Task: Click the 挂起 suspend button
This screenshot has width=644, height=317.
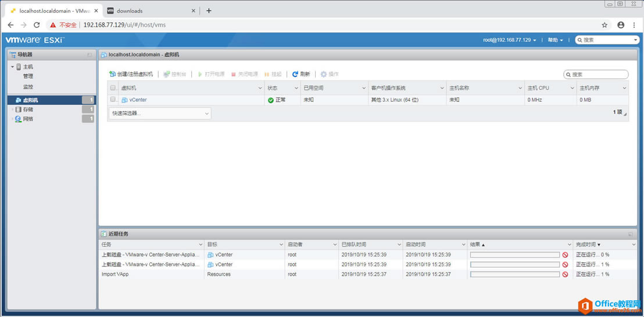Action: pyautogui.click(x=273, y=74)
